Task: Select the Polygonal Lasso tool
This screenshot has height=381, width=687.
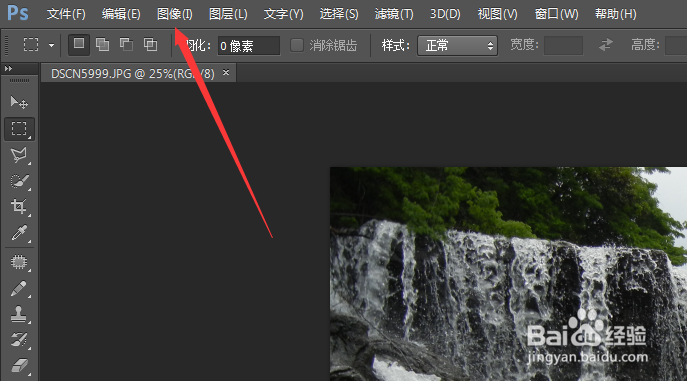Action: 19,155
